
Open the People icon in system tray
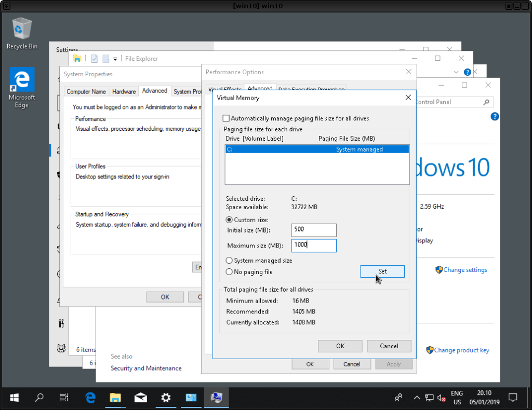pos(398,398)
